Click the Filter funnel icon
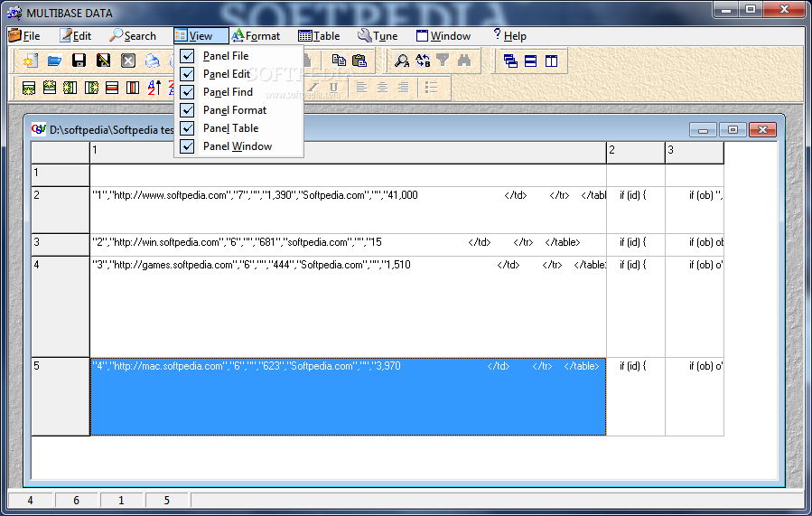 443,61
